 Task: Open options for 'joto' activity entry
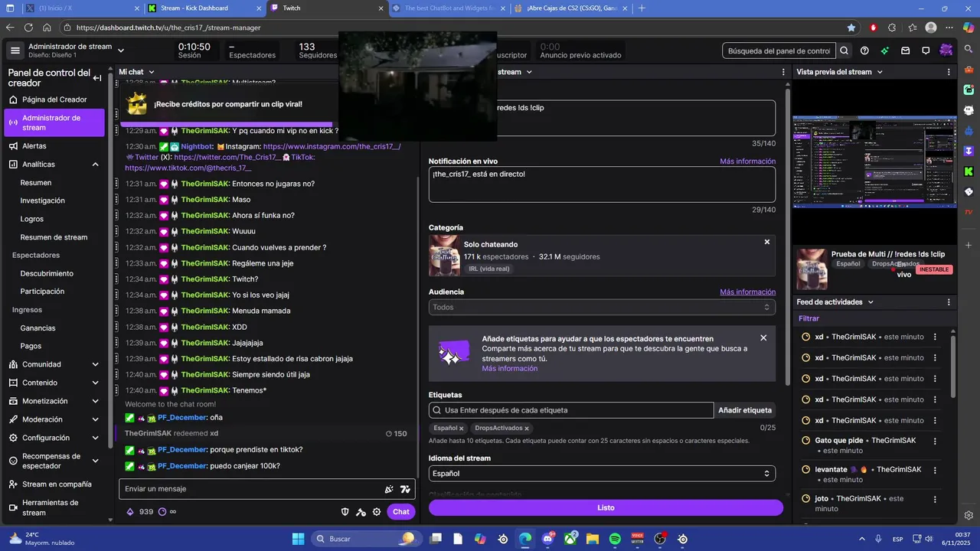(x=935, y=499)
